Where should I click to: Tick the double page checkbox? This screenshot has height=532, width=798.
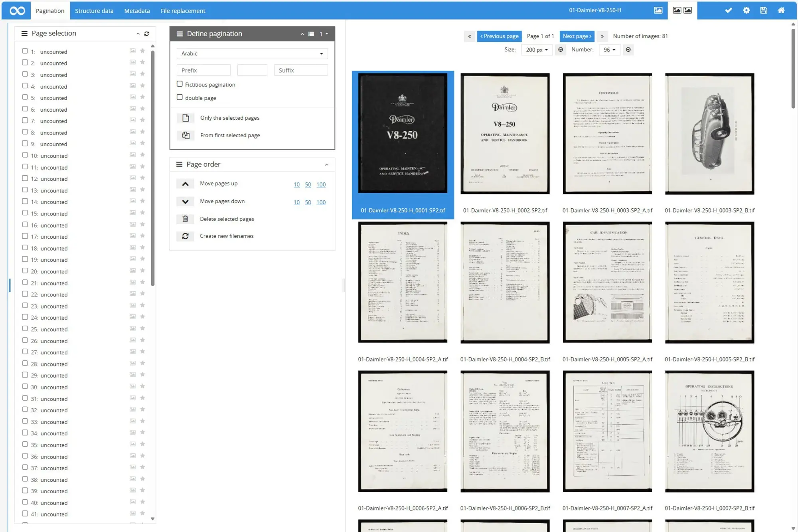coord(180,97)
